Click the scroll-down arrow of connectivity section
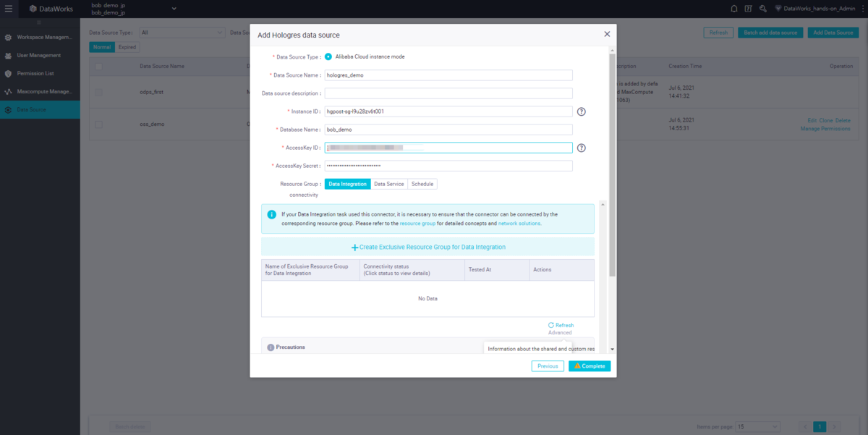This screenshot has width=868, height=435. (612, 349)
